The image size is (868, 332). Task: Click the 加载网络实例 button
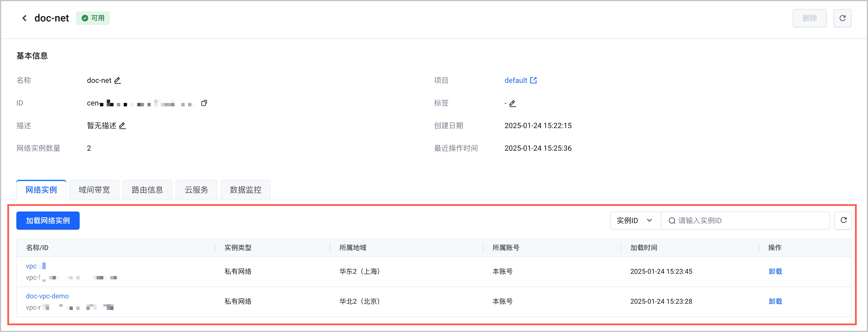click(48, 221)
